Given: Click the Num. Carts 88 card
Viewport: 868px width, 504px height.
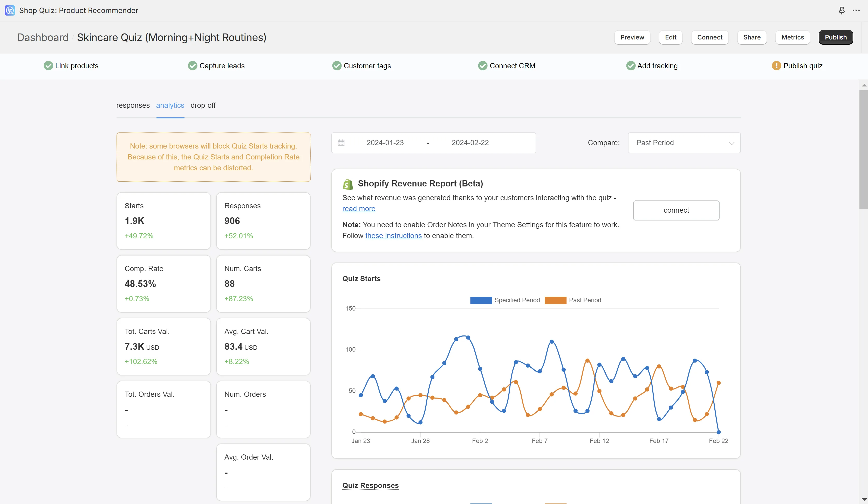Looking at the screenshot, I should coord(263,284).
